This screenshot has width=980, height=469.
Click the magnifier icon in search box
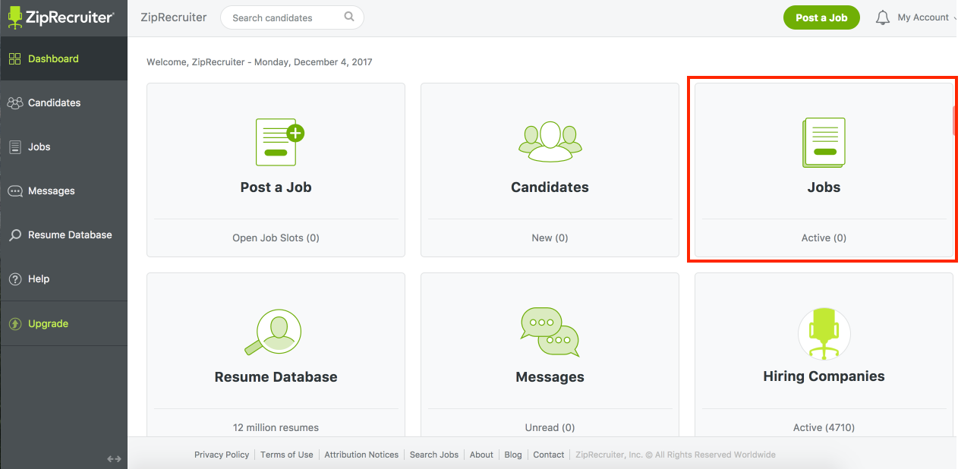coord(348,17)
